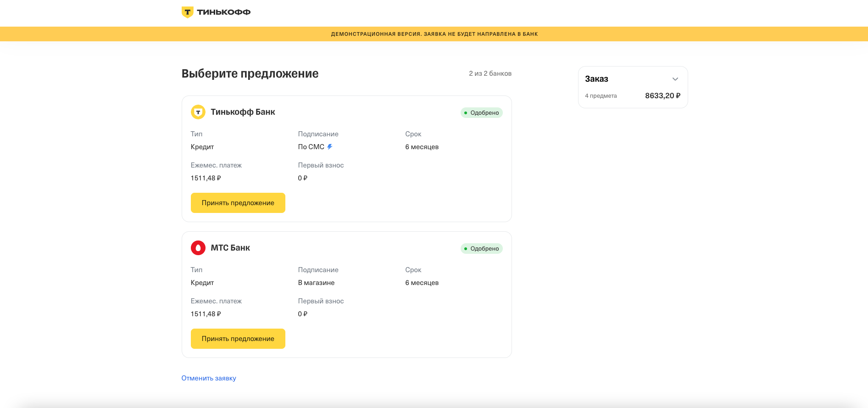Click the order total 8633,20 ₽
This screenshot has height=408, width=868.
(x=662, y=95)
